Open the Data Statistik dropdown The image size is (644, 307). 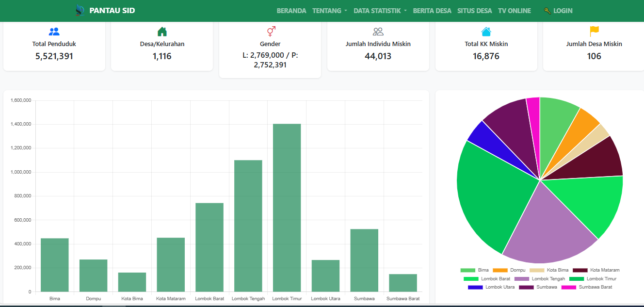click(x=380, y=11)
